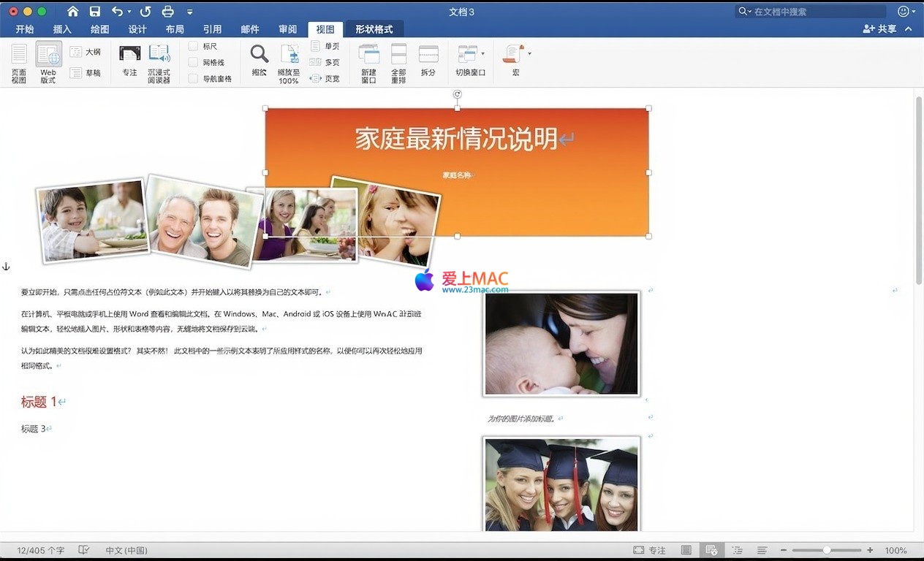The image size is (924, 561).
Task: Switch to 页面视图 (Print Layout) view
Action: (x=19, y=61)
